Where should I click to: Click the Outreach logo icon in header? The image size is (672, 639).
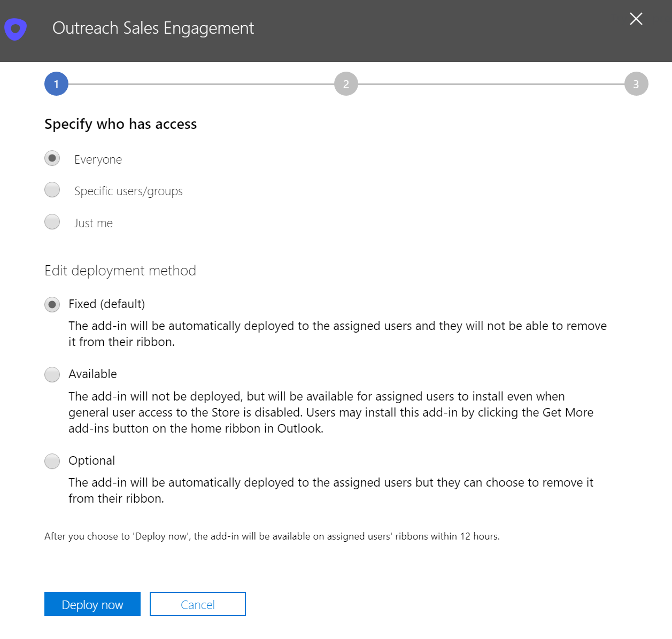pyautogui.click(x=16, y=29)
